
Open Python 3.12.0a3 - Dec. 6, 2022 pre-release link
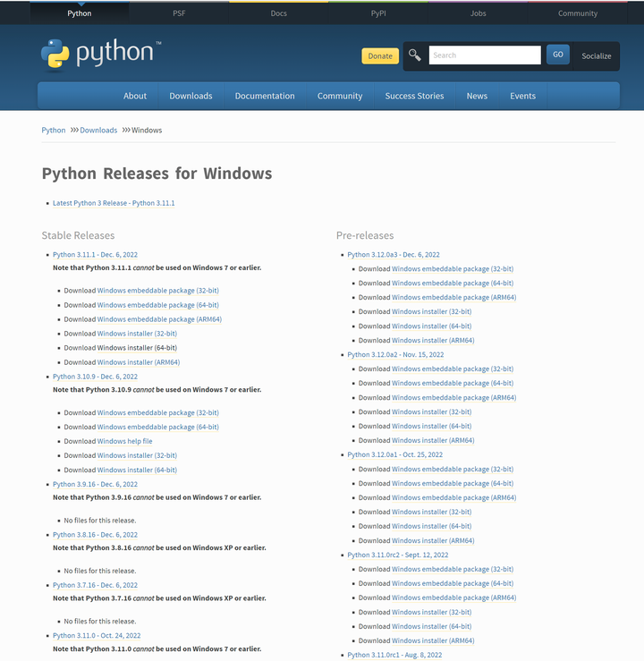[x=394, y=254]
